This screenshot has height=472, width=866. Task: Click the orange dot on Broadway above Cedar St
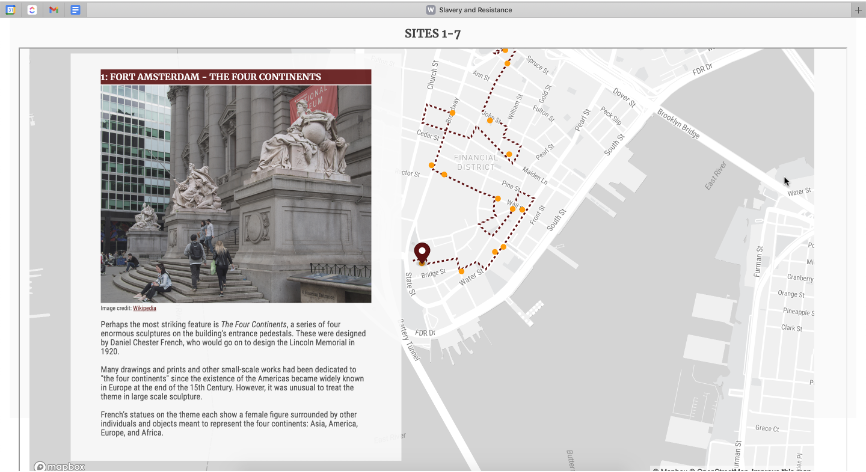[x=452, y=113]
